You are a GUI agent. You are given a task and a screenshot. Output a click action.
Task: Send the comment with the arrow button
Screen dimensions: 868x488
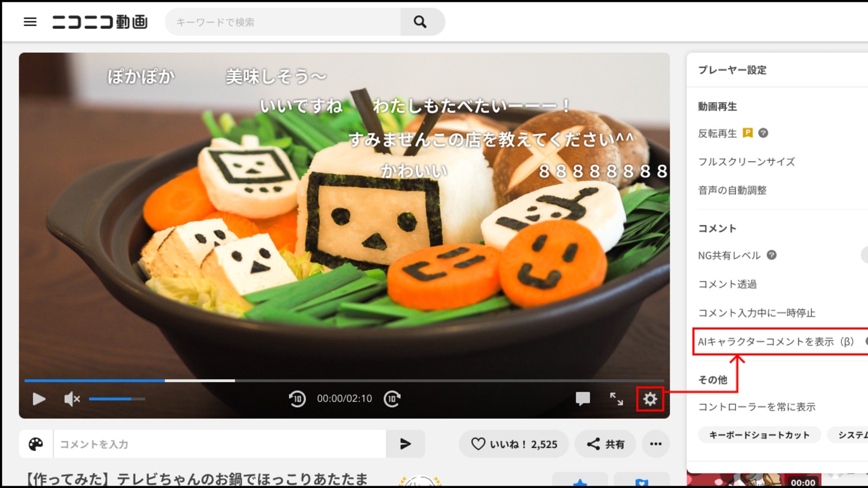tap(405, 444)
